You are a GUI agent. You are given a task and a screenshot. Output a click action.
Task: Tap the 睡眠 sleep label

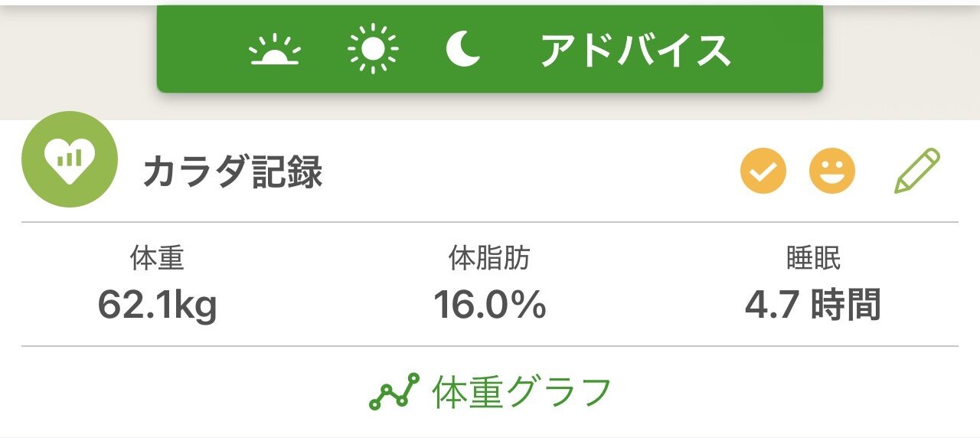pyautogui.click(x=813, y=259)
